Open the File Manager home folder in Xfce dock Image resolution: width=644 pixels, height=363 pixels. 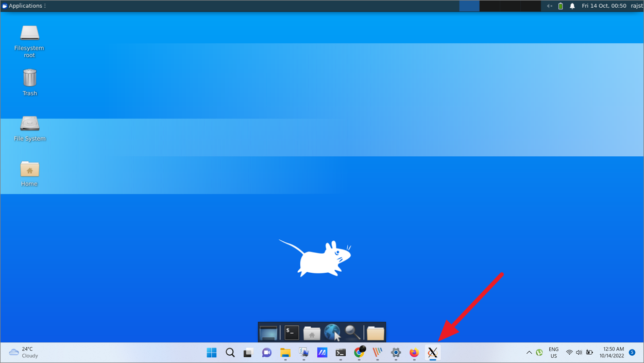click(x=312, y=334)
